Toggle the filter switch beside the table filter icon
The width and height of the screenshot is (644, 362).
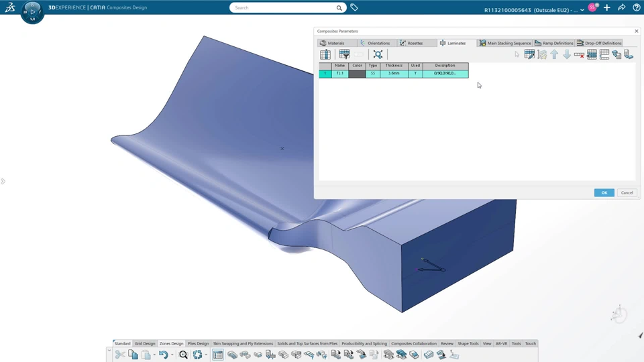point(358,54)
